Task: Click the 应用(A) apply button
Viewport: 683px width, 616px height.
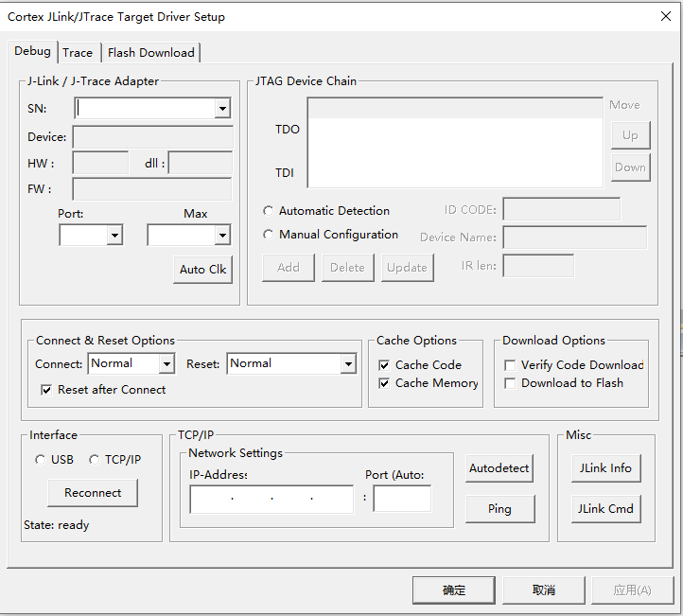Action: 633,590
